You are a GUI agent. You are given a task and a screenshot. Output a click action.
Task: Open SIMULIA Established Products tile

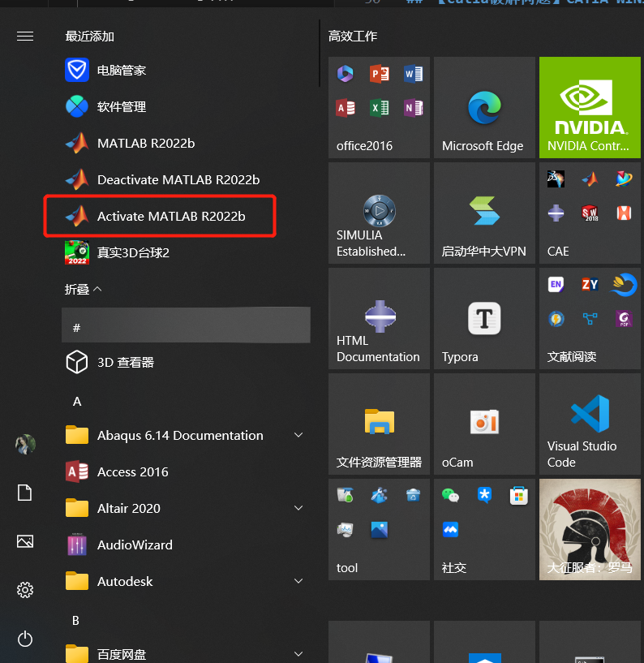[x=379, y=213]
